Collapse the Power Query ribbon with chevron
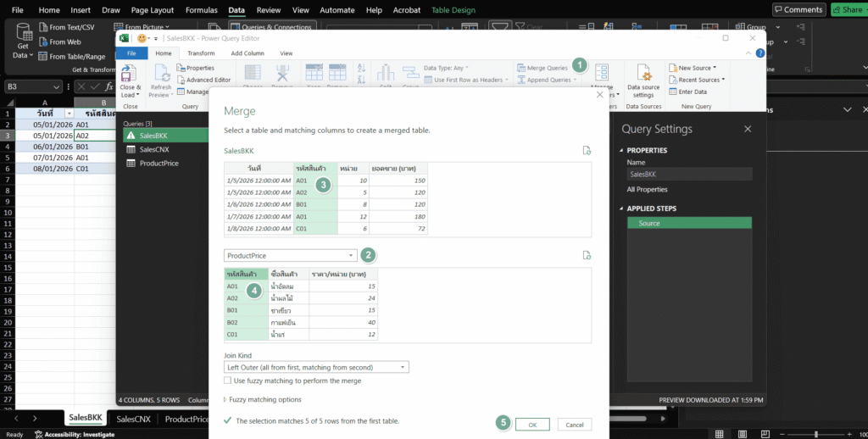The width and height of the screenshot is (868, 439). [748, 53]
